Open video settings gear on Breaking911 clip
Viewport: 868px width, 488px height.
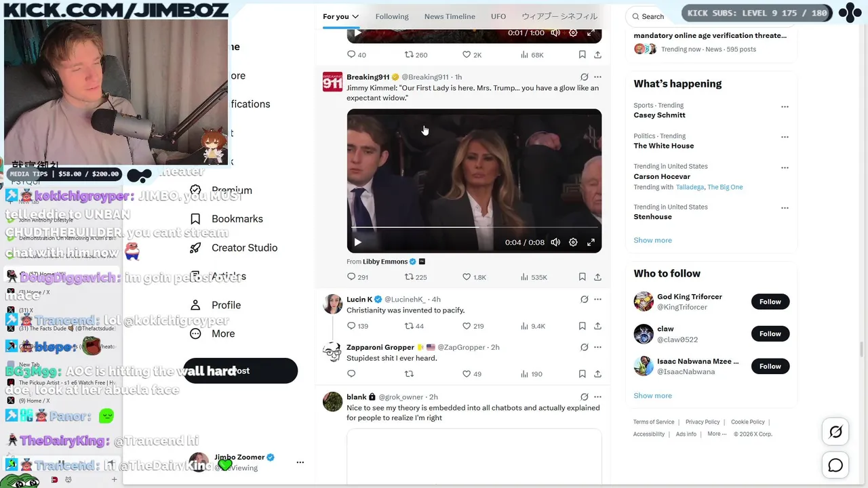573,242
